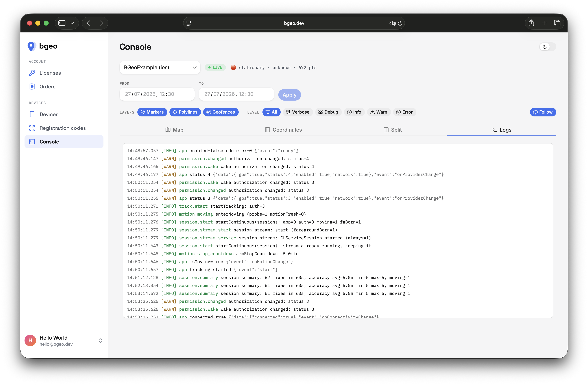Image resolution: width=588 pixels, height=385 pixels.
Task: Switch to the Split tab
Action: tap(393, 130)
